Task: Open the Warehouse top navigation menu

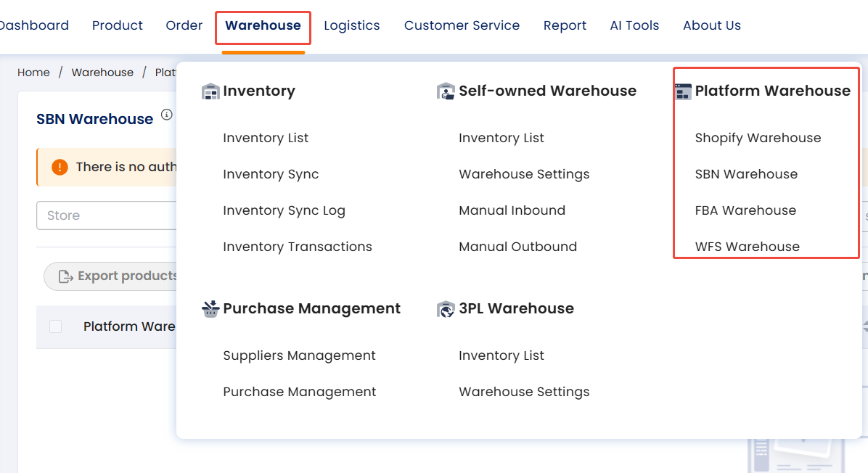Action: pos(263,26)
